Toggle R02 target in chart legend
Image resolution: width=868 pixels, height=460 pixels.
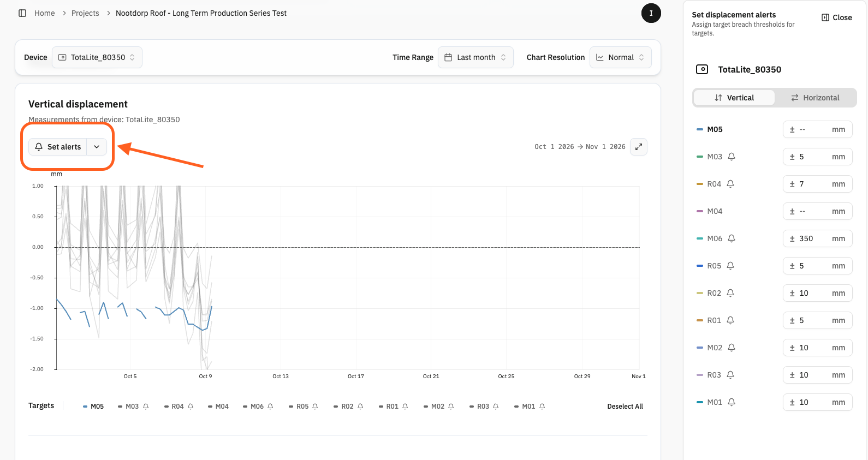pyautogui.click(x=343, y=407)
